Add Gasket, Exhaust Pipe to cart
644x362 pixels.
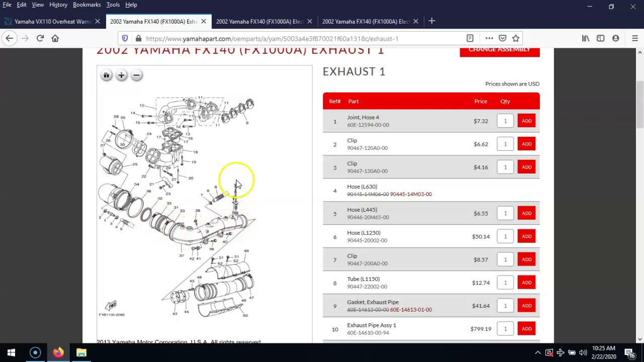pos(527,306)
